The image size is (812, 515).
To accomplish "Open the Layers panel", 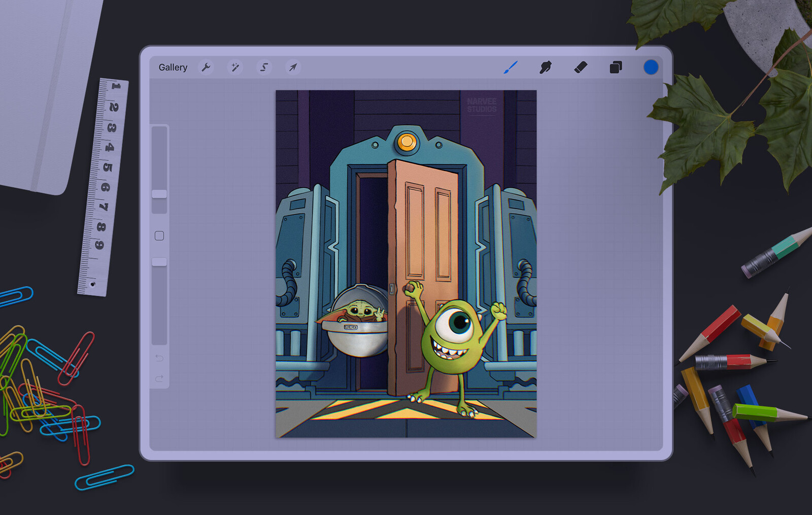I will 616,67.
